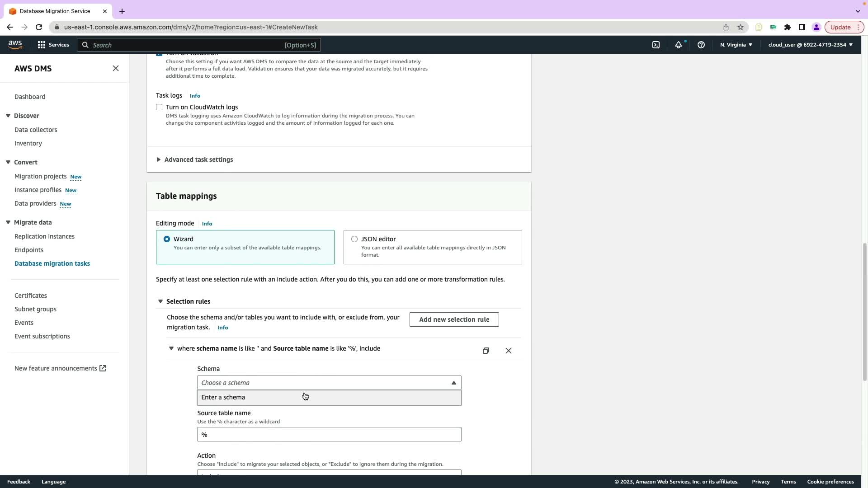Click the Source table name field

pos(329,434)
